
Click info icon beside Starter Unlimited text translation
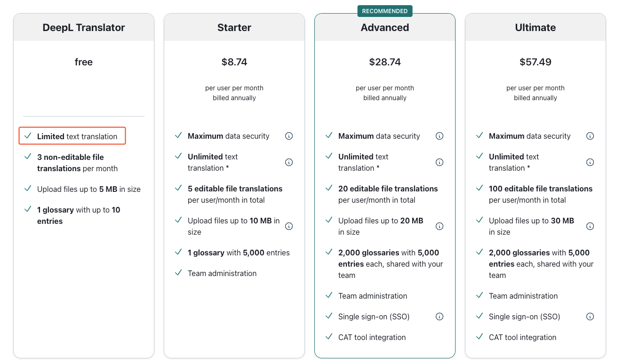click(x=289, y=162)
